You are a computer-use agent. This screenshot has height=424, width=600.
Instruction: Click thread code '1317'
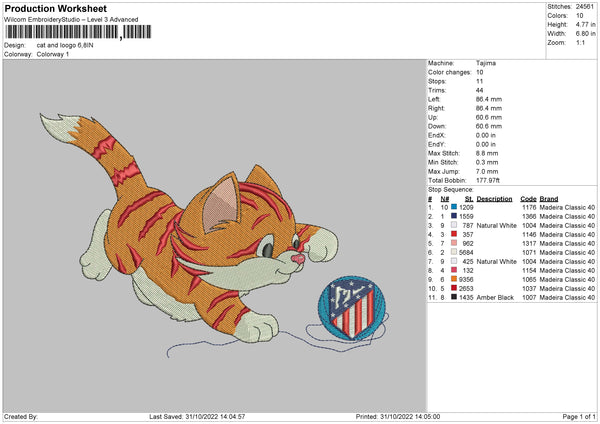point(529,243)
